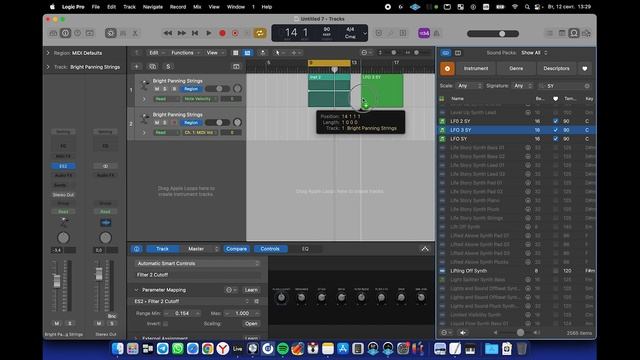Image resolution: width=640 pixels, height=360 pixels.
Task: Open the List Editors button
Action: [550, 33]
